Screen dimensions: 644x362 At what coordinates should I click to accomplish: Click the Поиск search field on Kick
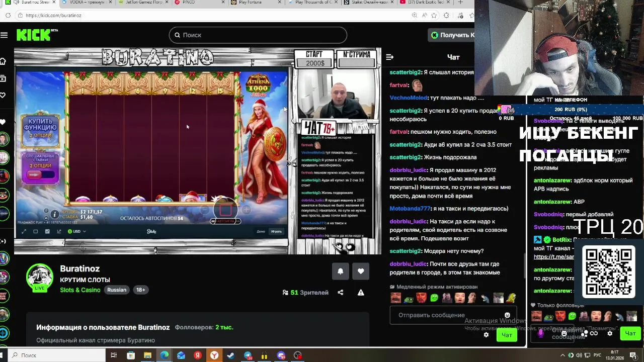258,35
